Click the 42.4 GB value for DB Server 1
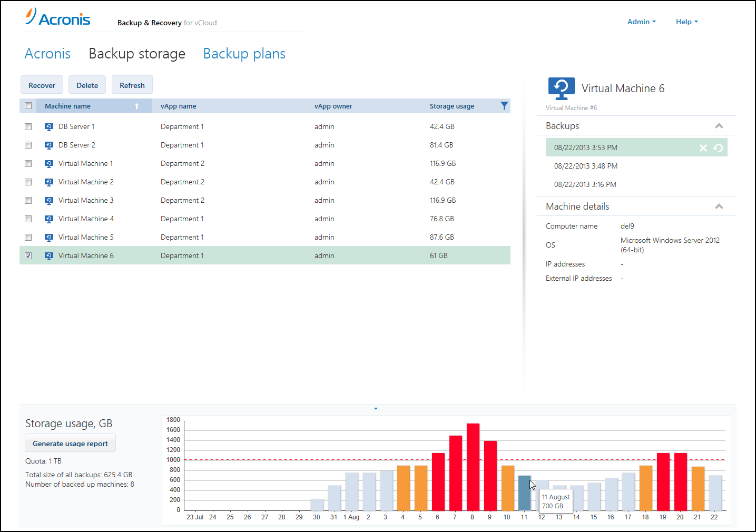The image size is (756, 532). (442, 126)
